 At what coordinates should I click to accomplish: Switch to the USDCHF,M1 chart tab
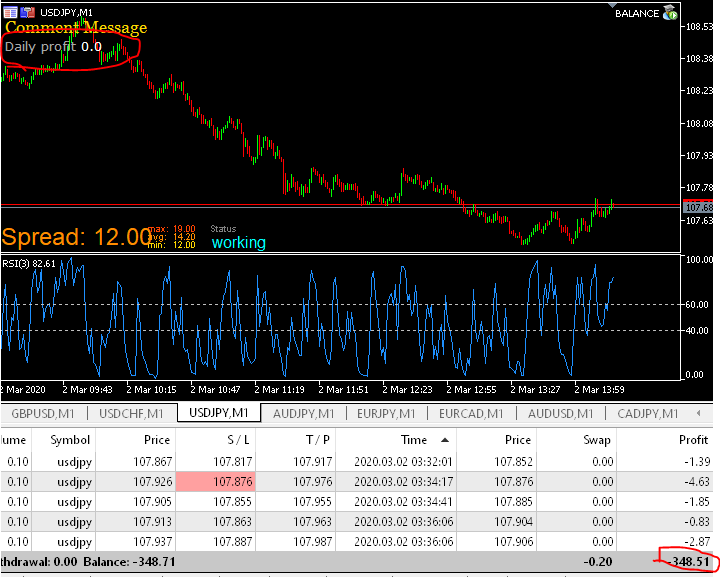tap(131, 414)
